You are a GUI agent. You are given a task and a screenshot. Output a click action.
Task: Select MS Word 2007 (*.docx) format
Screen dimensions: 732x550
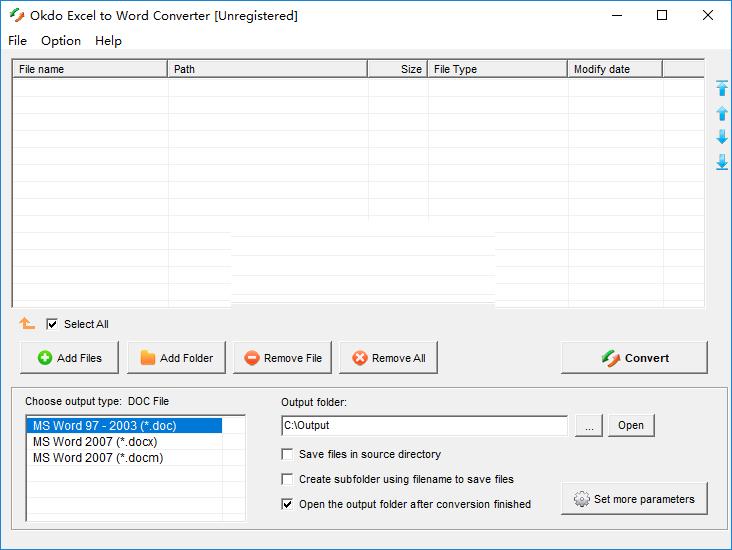124,442
